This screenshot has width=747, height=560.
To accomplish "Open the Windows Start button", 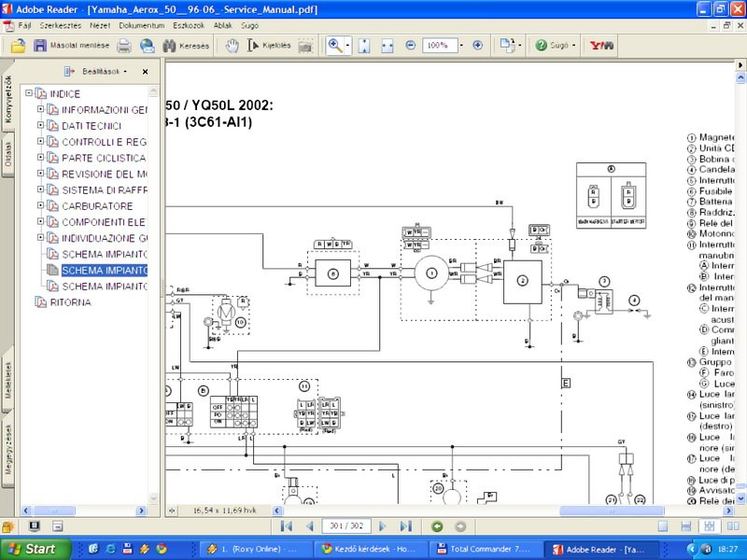I will click(x=35, y=549).
